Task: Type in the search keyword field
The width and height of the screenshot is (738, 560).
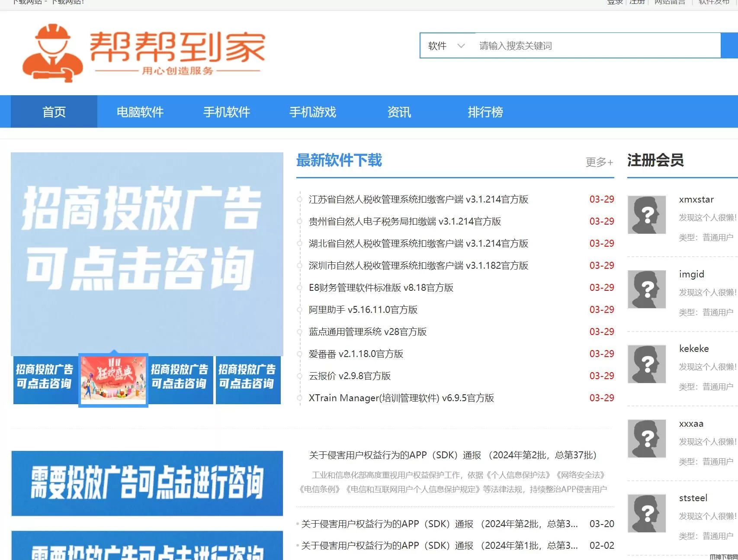Action: [597, 46]
